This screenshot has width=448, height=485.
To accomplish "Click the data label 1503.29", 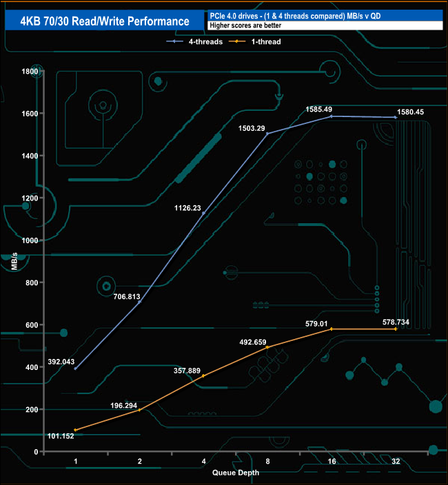I will click(x=252, y=128).
